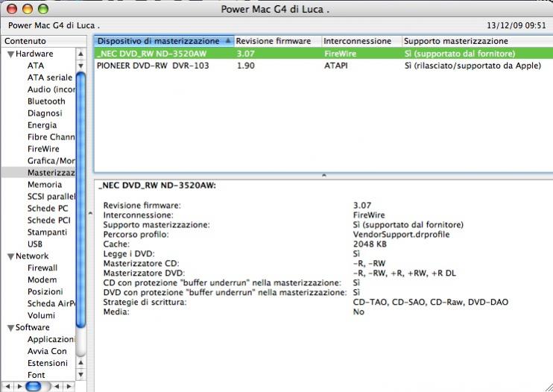Toggle sort arrow on Dispositivo column

coord(228,40)
